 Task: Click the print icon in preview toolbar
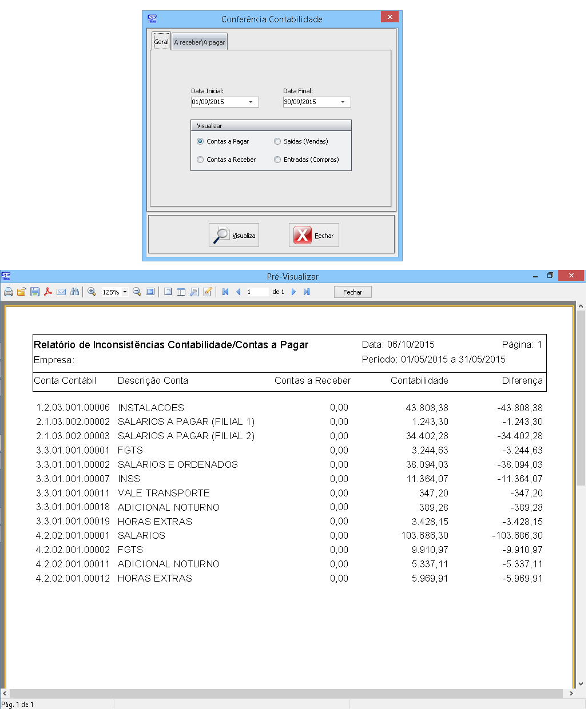(x=9, y=292)
